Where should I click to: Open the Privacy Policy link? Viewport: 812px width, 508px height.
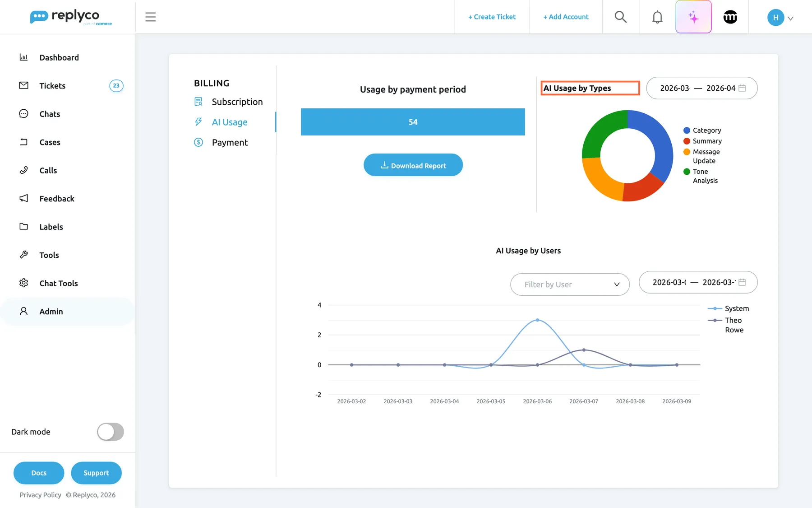click(x=41, y=495)
